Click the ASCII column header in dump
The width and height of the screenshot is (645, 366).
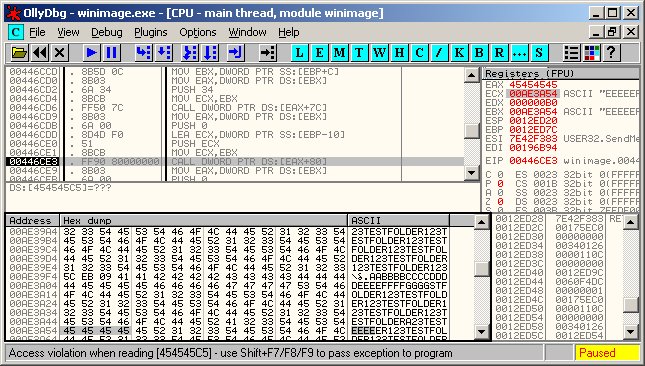coord(399,220)
